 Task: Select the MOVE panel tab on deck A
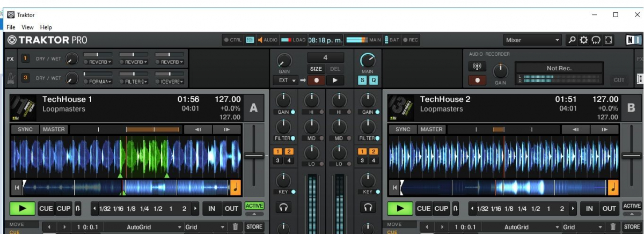pyautogui.click(x=18, y=224)
